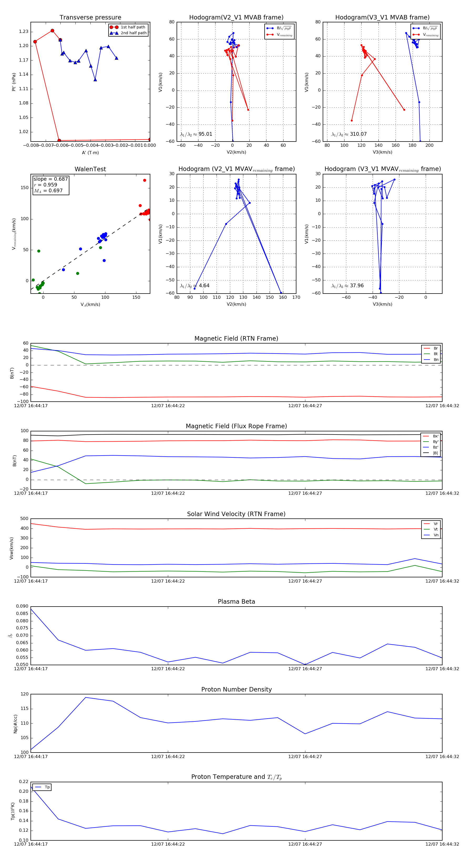Click the eigenvalue ratio label 310.07
This screenshot has width=473, height=868.
click(x=349, y=134)
